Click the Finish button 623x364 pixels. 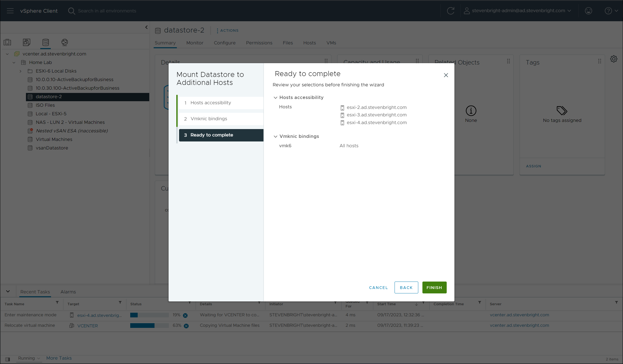434,288
